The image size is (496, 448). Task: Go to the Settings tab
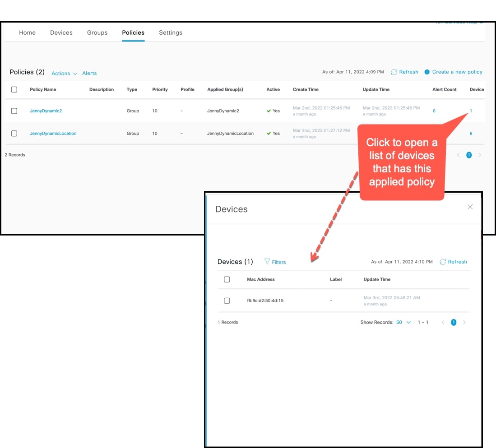coord(171,32)
